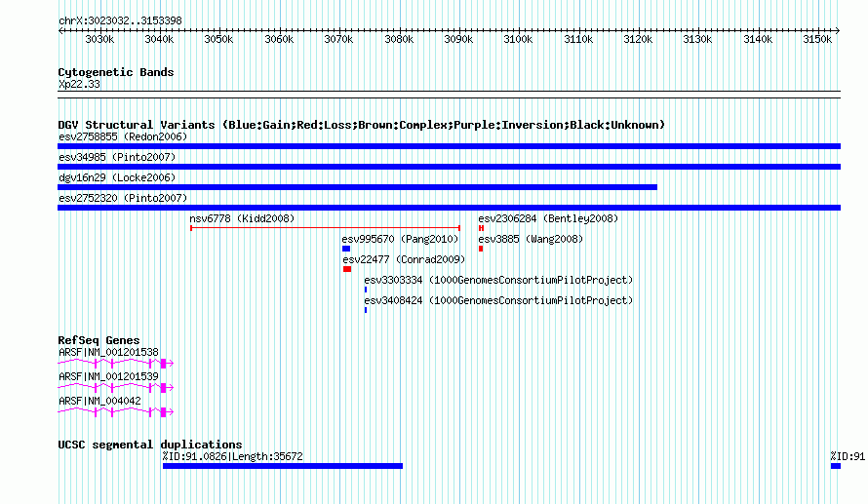Click the 3140k ruler tick
Image resolution: width=868 pixels, height=504 pixels.
pos(758,39)
